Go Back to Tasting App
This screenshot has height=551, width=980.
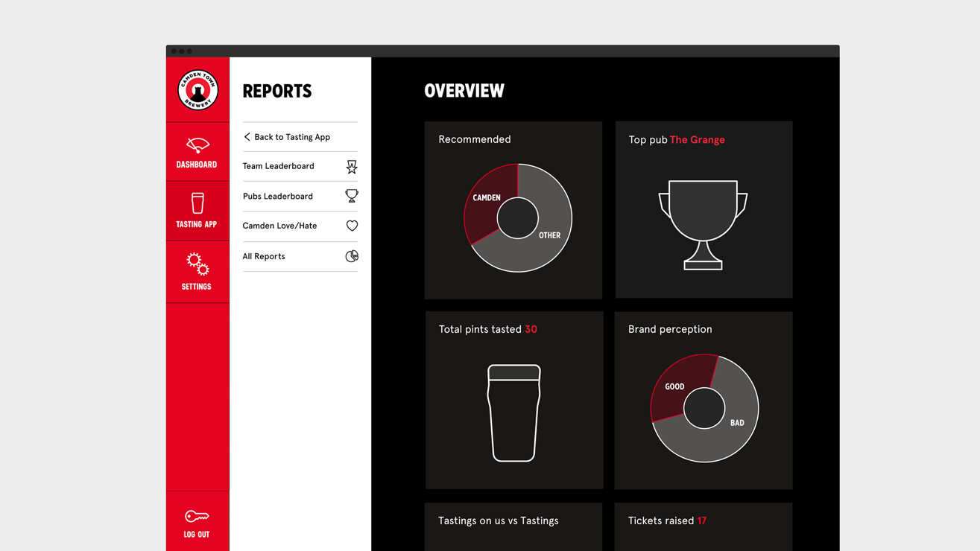pyautogui.click(x=300, y=137)
